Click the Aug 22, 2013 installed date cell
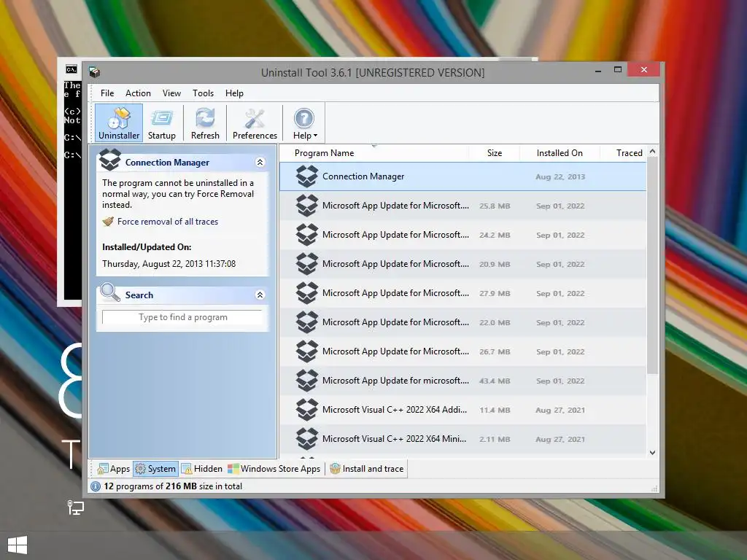Screen dimensions: 747x560 click(560, 176)
